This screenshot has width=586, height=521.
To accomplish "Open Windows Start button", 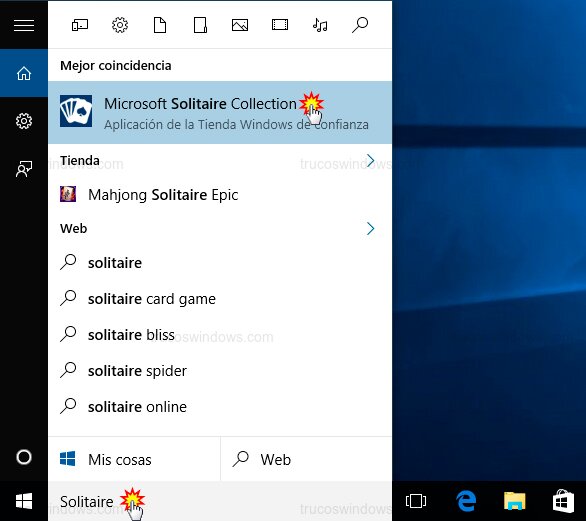I will pyautogui.click(x=24, y=501).
